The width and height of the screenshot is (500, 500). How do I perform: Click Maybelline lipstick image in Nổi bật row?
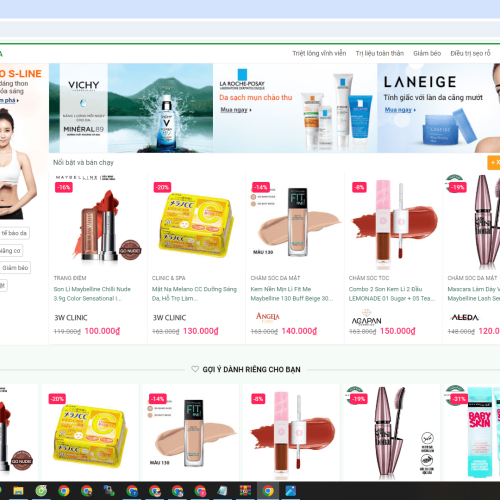point(98,222)
